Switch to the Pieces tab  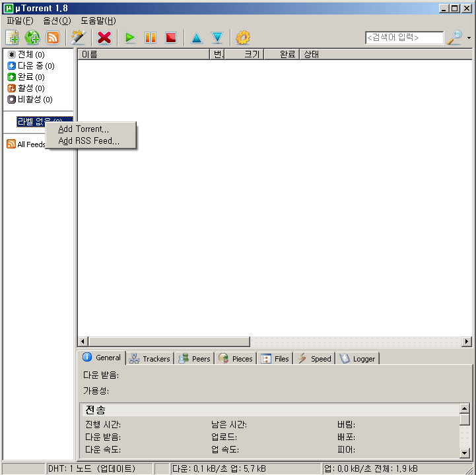[236, 359]
